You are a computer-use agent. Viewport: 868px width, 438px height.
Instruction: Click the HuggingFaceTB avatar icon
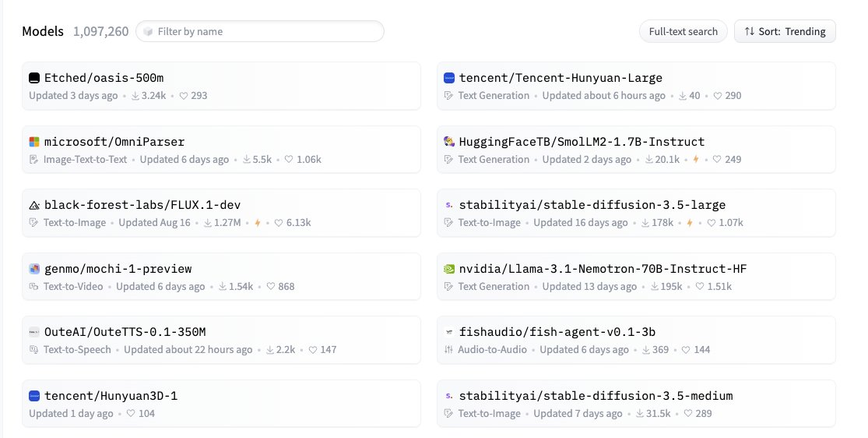pos(449,142)
